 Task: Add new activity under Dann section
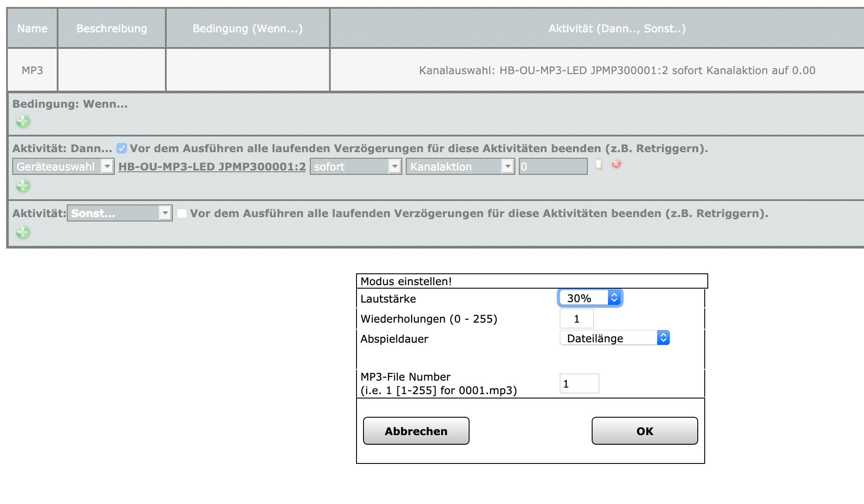[23, 186]
